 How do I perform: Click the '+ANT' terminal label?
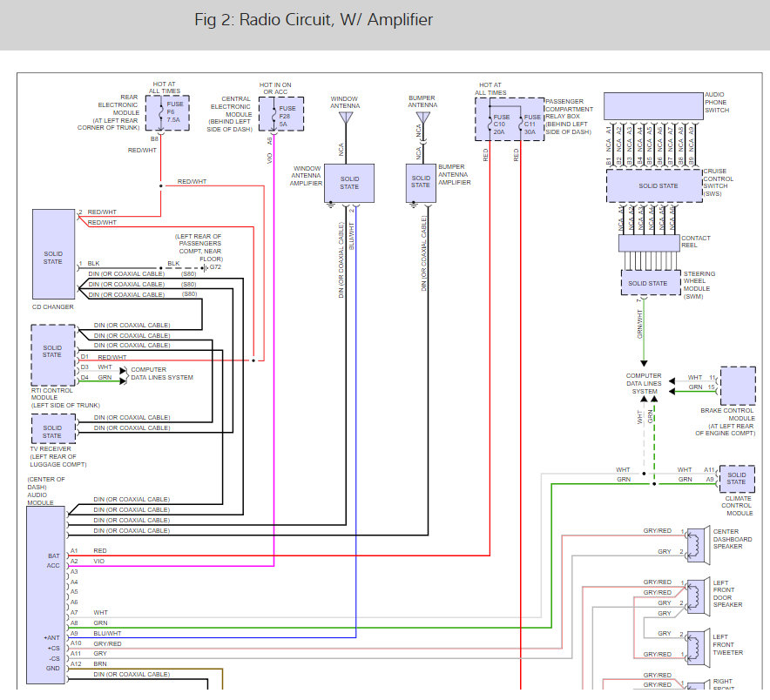click(x=52, y=637)
